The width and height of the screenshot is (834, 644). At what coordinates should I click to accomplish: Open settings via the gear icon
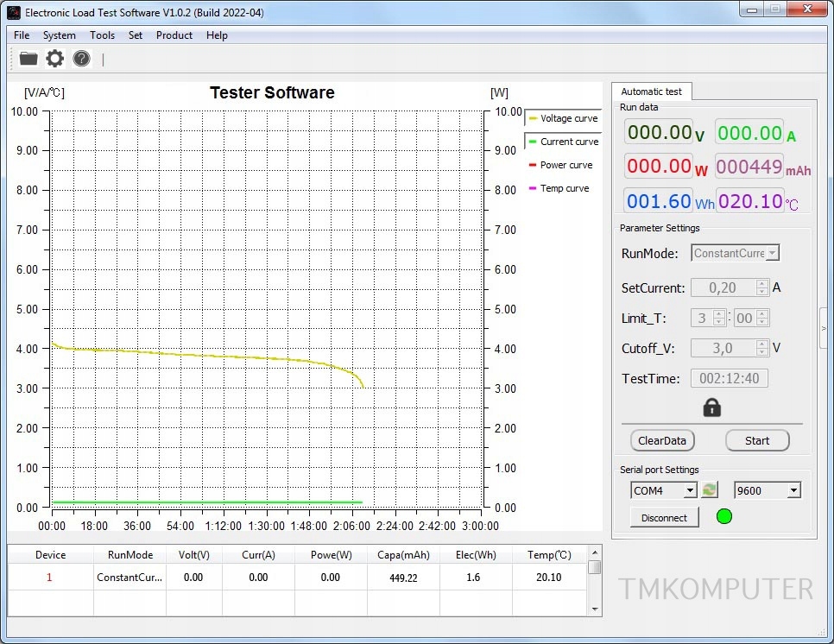[x=55, y=59]
